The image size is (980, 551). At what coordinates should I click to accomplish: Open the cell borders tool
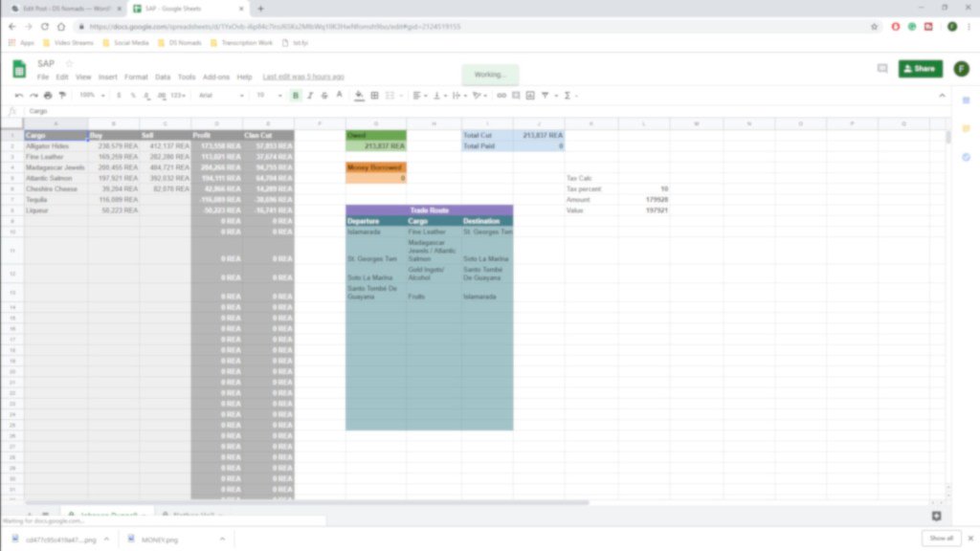click(374, 96)
